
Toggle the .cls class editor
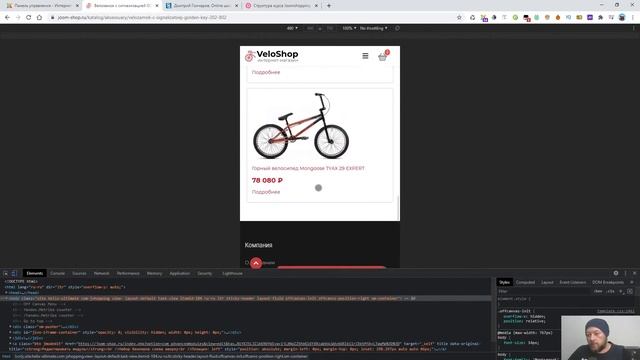coord(611,291)
